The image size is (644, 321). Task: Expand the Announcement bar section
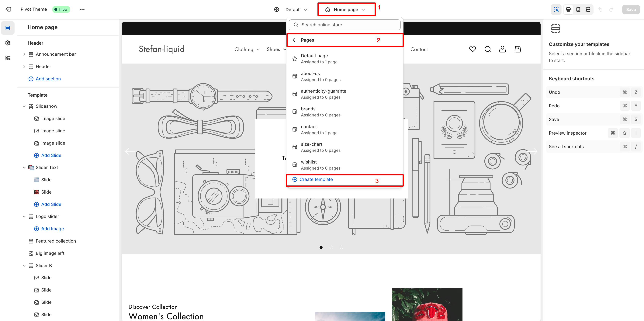(x=24, y=54)
